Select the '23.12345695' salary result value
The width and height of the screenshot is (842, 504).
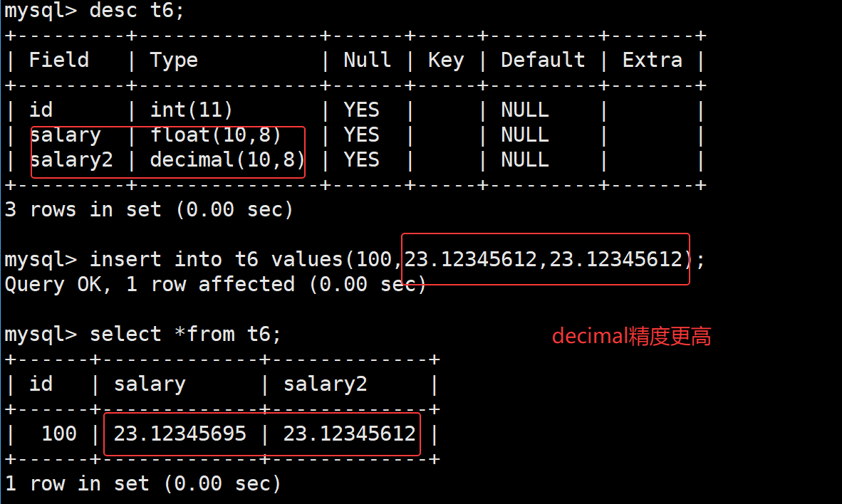pyautogui.click(x=180, y=434)
